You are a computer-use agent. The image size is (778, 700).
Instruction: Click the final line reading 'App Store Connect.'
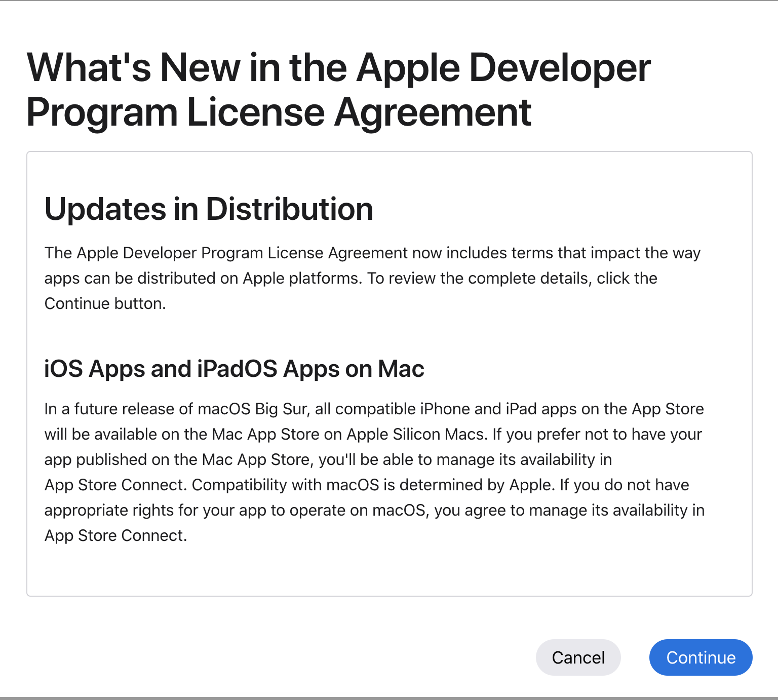(116, 535)
